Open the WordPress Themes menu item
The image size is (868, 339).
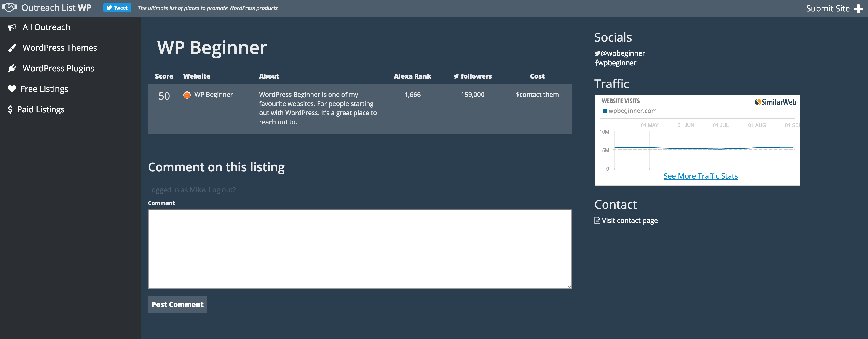[x=60, y=48]
